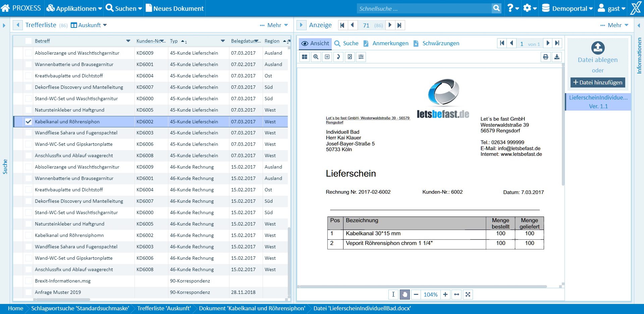Jump to first hit in Anzeige navigation

pyautogui.click(x=342, y=25)
